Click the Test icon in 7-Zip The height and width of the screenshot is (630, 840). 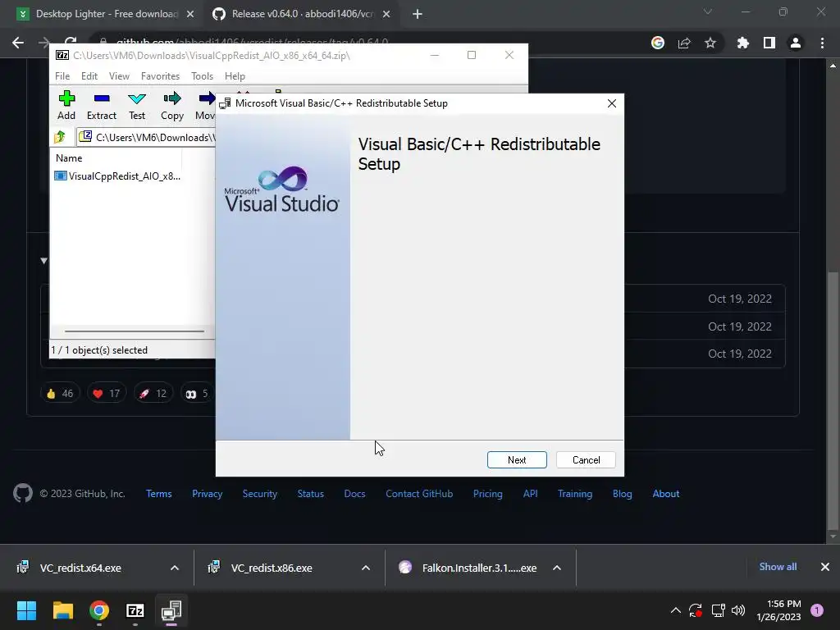(x=137, y=105)
